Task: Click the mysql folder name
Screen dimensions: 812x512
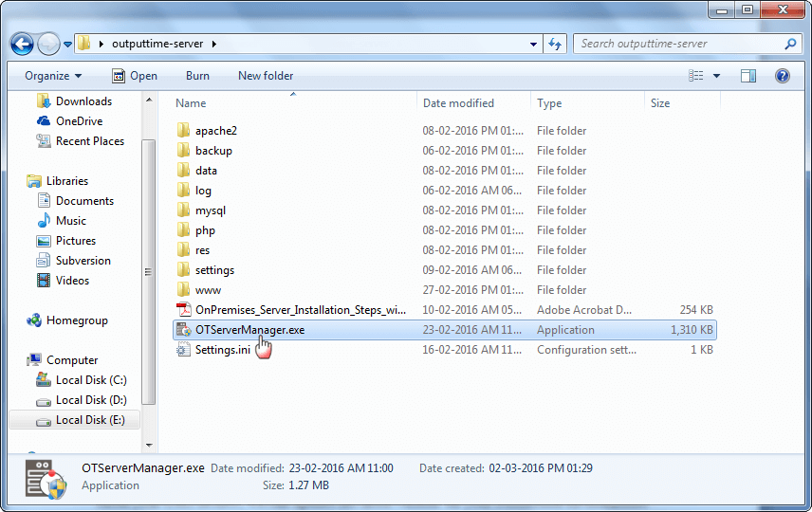Action: (211, 210)
